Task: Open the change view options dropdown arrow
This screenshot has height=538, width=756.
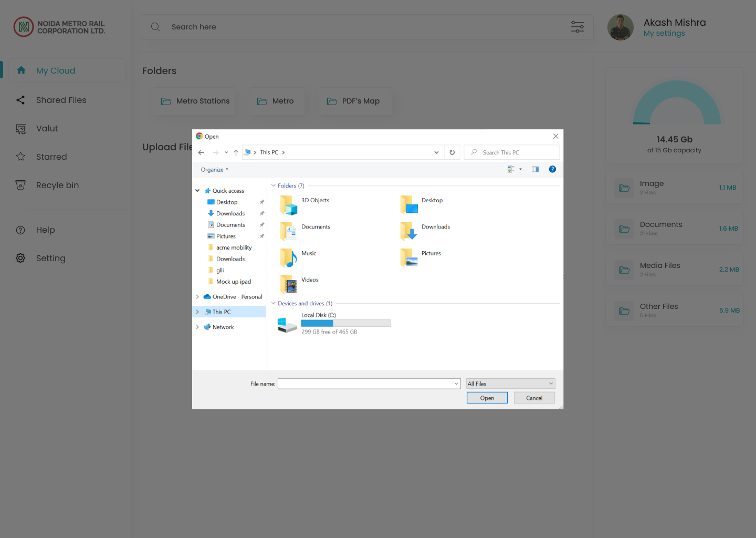Action: [x=520, y=169]
